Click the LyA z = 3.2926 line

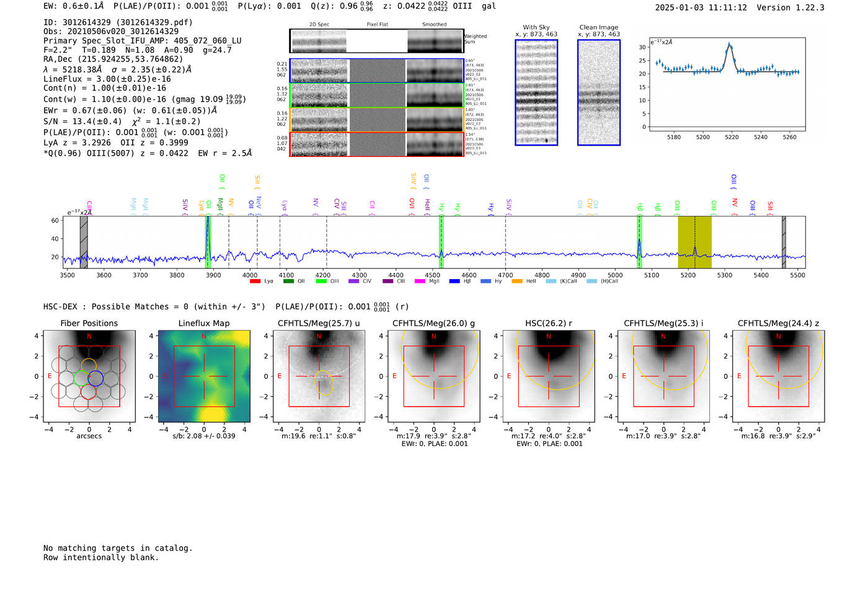tap(116, 143)
